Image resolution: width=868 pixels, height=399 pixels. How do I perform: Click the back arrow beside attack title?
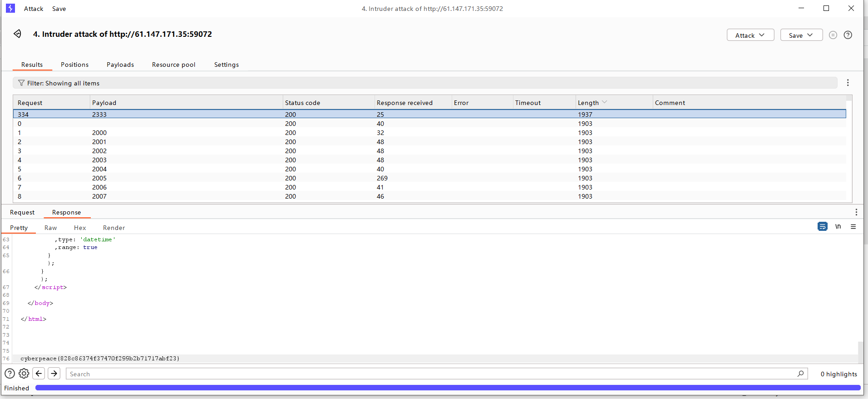pos(17,34)
